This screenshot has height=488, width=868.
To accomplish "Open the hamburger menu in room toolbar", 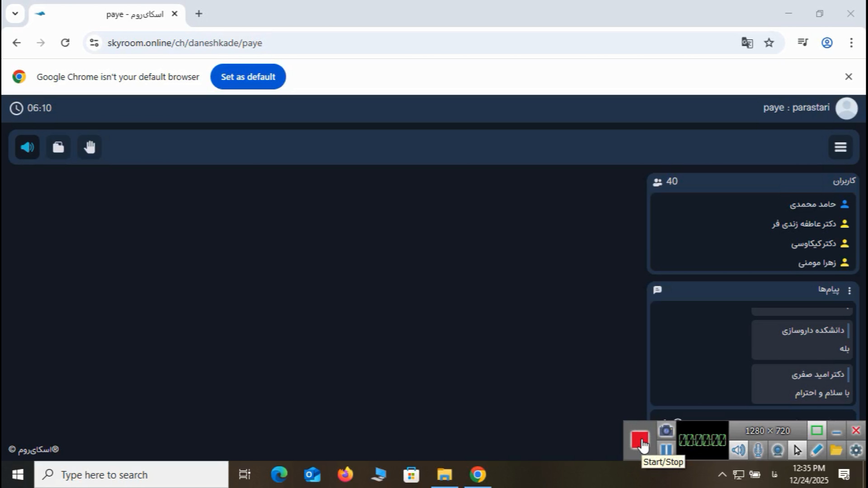I will point(840,147).
